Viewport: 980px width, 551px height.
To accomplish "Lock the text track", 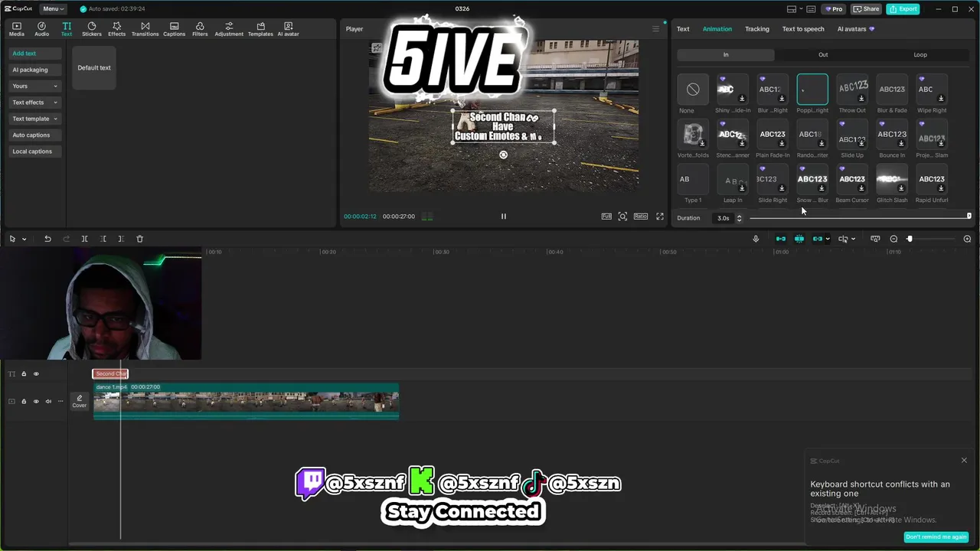I will click(24, 374).
